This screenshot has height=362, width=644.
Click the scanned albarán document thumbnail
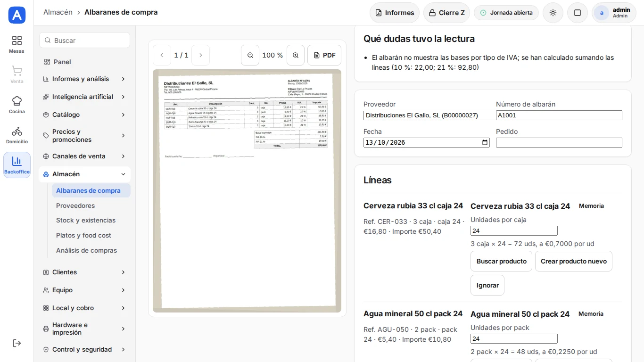pyautogui.click(x=247, y=191)
